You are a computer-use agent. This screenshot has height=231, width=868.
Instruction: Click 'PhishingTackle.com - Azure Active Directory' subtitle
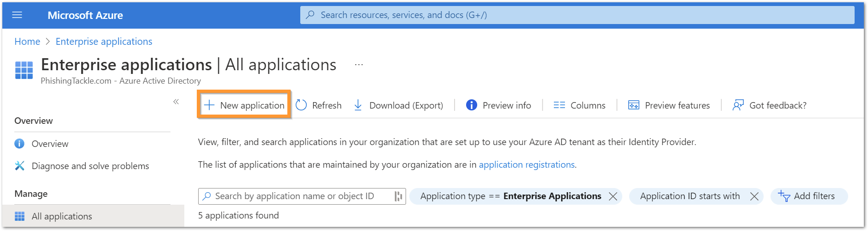pyautogui.click(x=121, y=81)
